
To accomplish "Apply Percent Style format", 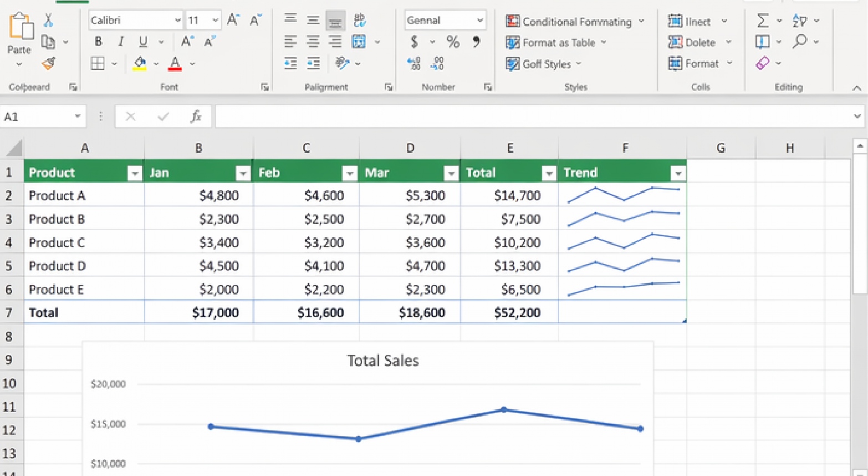I will click(453, 42).
